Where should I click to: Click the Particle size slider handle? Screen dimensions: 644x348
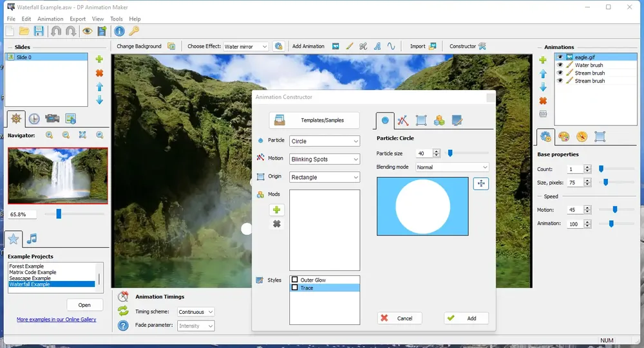click(450, 153)
